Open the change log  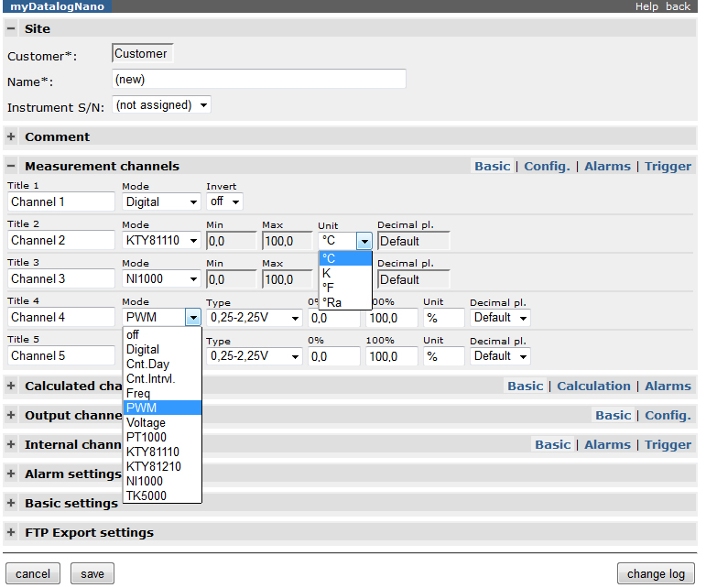656,573
